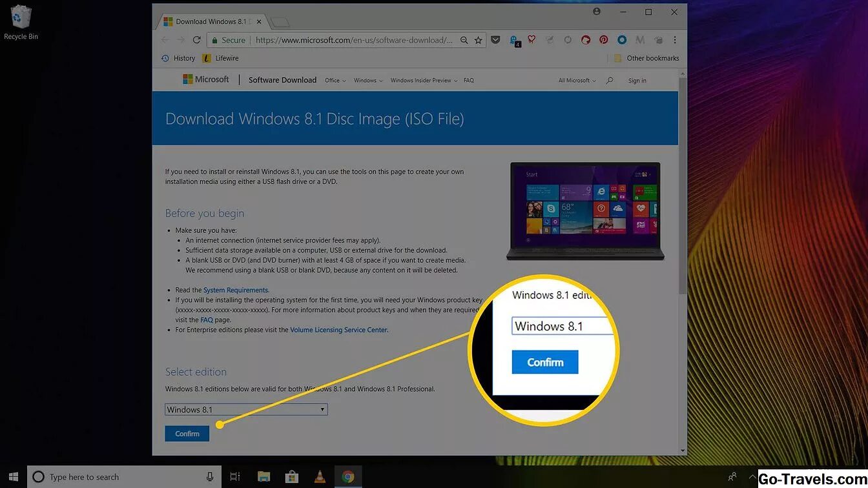The width and height of the screenshot is (868, 488).
Task: Search the Microsoft site with magnifier icon
Action: (x=610, y=81)
